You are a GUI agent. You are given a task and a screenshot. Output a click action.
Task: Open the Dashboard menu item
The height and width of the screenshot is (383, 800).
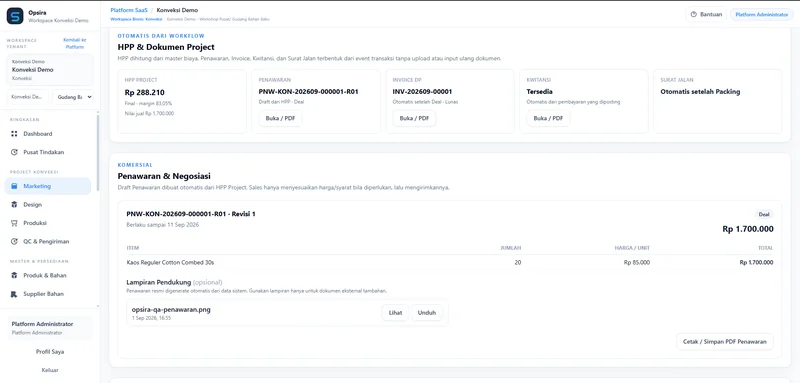tap(48, 134)
